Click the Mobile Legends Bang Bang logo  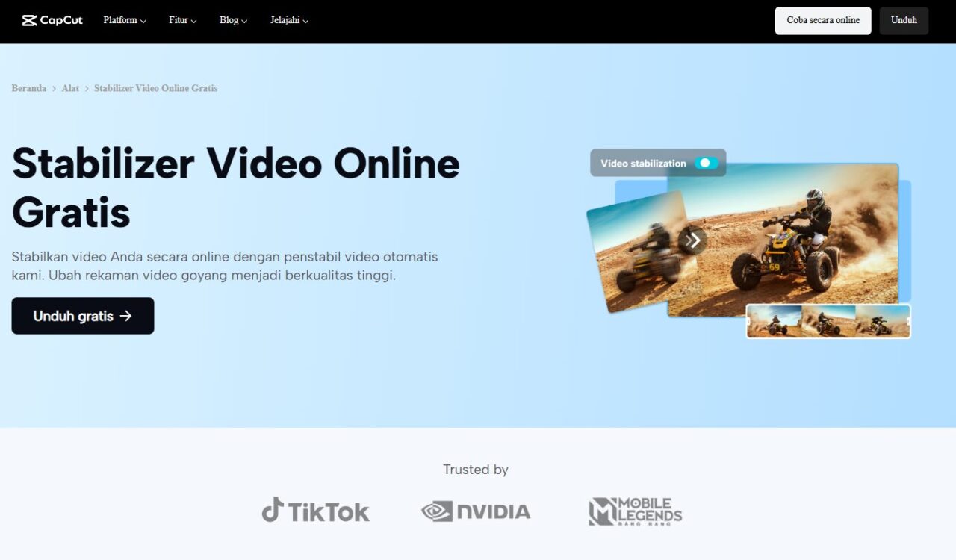[x=635, y=511]
